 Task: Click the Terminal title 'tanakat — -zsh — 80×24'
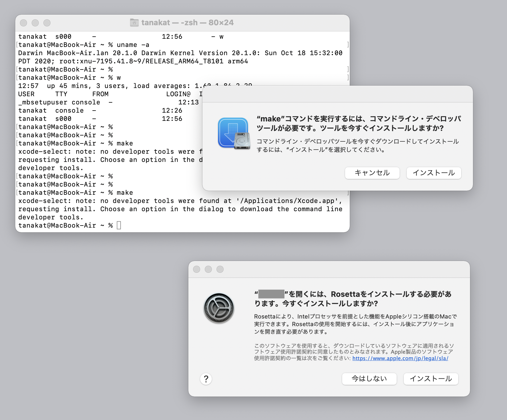[187, 23]
